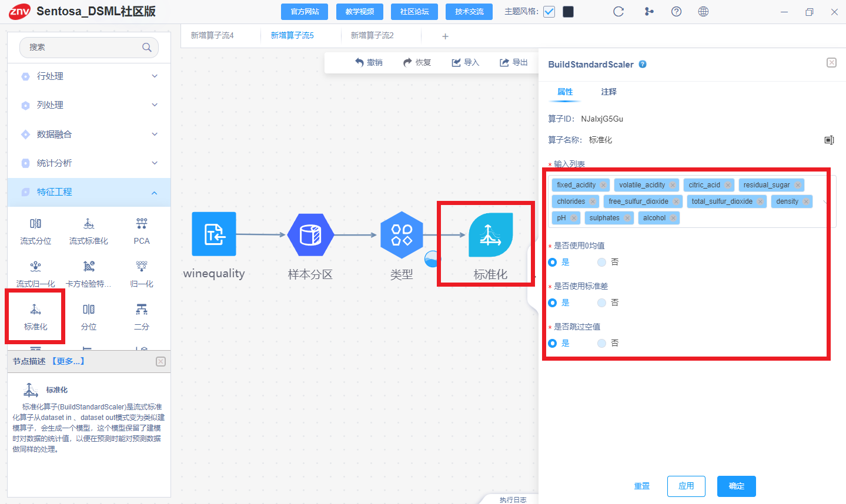Close the BuildStandardScaler properties panel
Viewport: 846px width, 504px height.
(831, 63)
